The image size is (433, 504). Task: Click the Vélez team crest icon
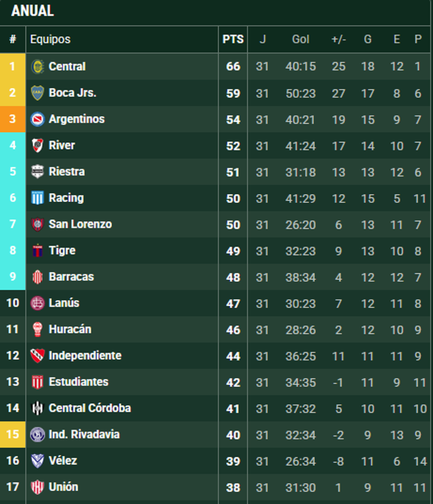pyautogui.click(x=38, y=461)
